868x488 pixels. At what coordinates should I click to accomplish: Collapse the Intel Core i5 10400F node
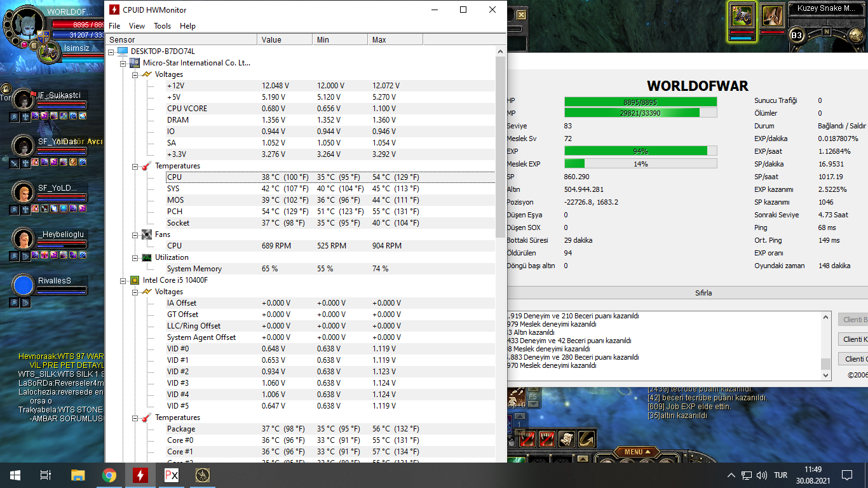tap(123, 280)
